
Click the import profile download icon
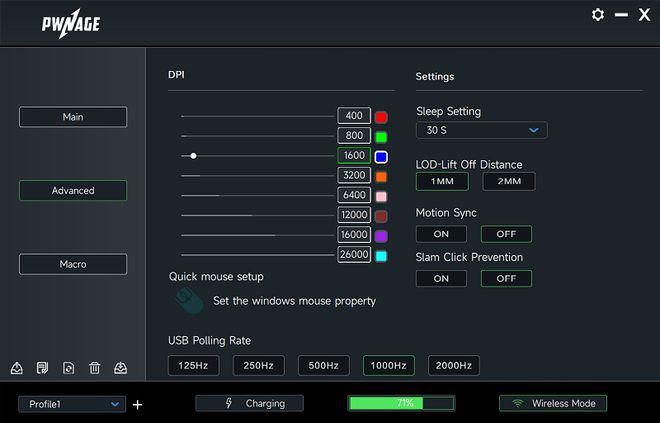pos(120,368)
